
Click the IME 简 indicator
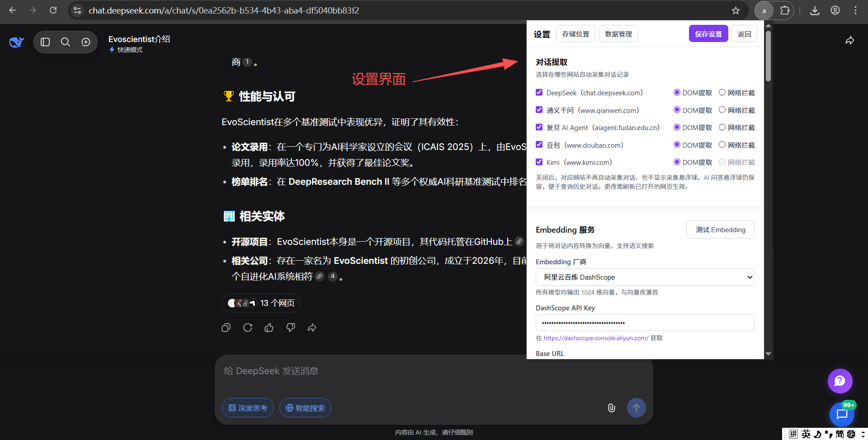840,434
